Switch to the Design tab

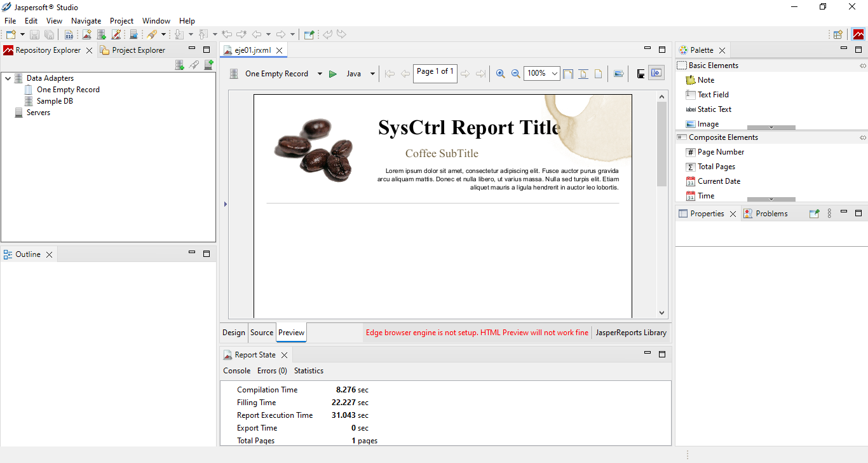(234, 333)
